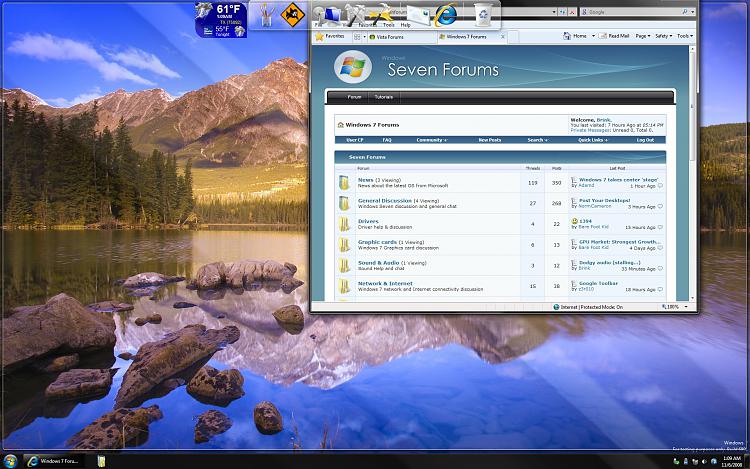Open the Tools dropdown in command bar
This screenshot has height=469, width=750.
pyautogui.click(x=685, y=36)
